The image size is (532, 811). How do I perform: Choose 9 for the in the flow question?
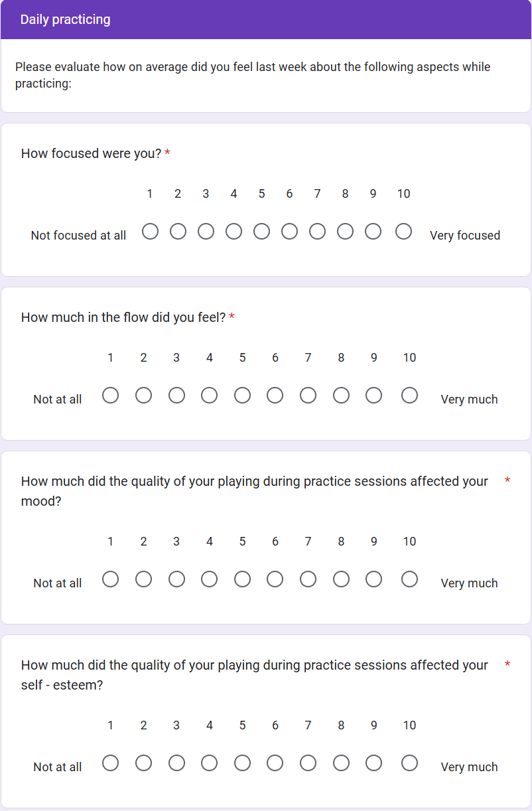coord(374,396)
